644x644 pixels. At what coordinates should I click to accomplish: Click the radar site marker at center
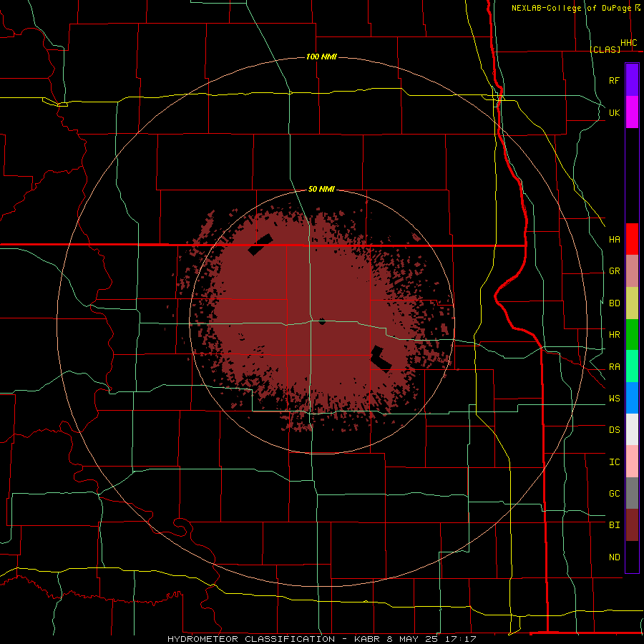tap(323, 321)
